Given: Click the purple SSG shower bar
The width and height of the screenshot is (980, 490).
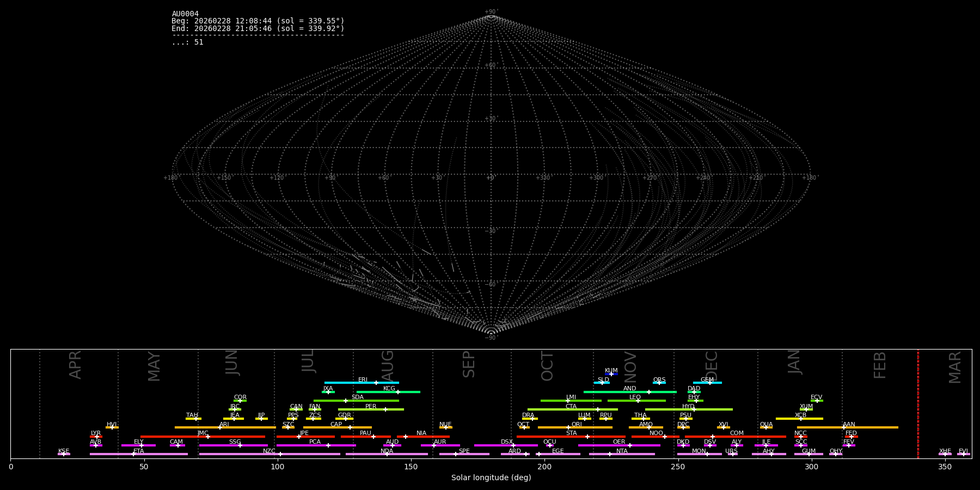Looking at the screenshot, I should point(233,445).
